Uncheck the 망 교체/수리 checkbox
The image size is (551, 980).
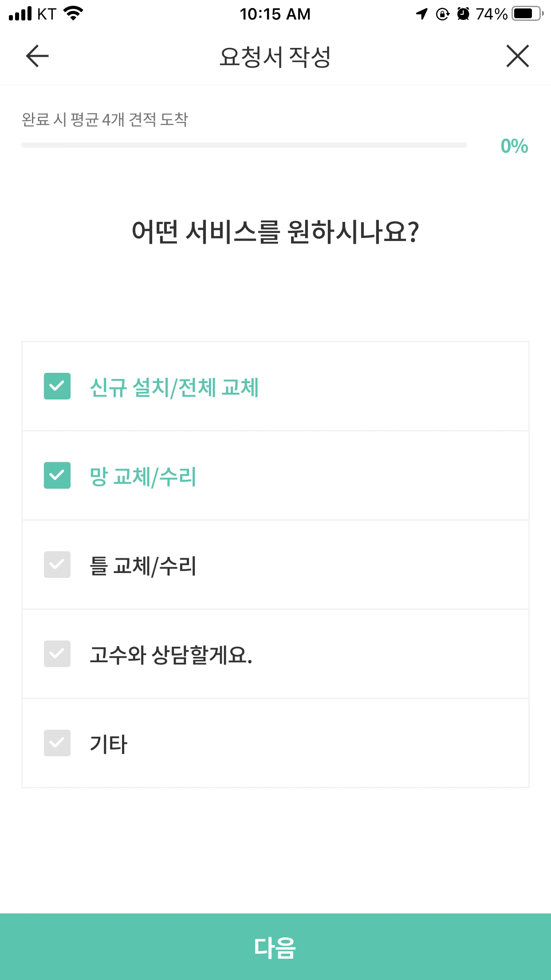pyautogui.click(x=57, y=475)
